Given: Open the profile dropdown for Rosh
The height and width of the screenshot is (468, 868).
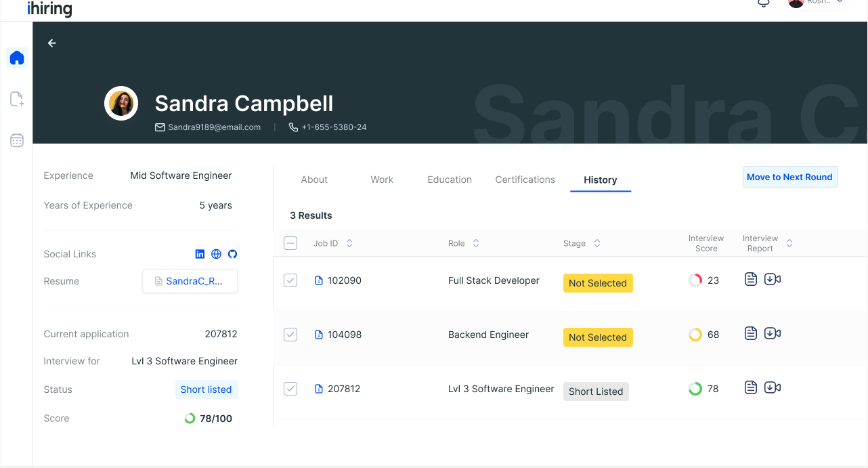Looking at the screenshot, I should click(817, 3).
